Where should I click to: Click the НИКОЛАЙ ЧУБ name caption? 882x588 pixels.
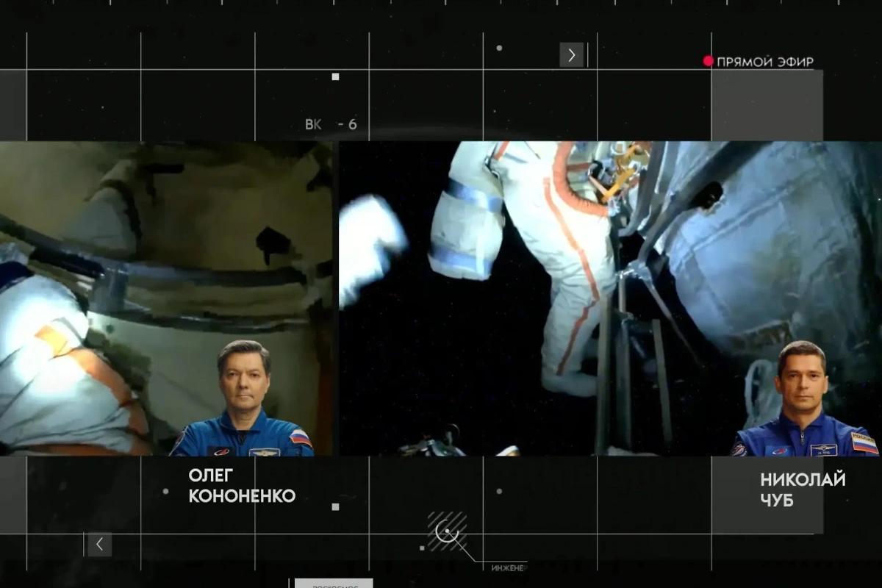point(803,490)
